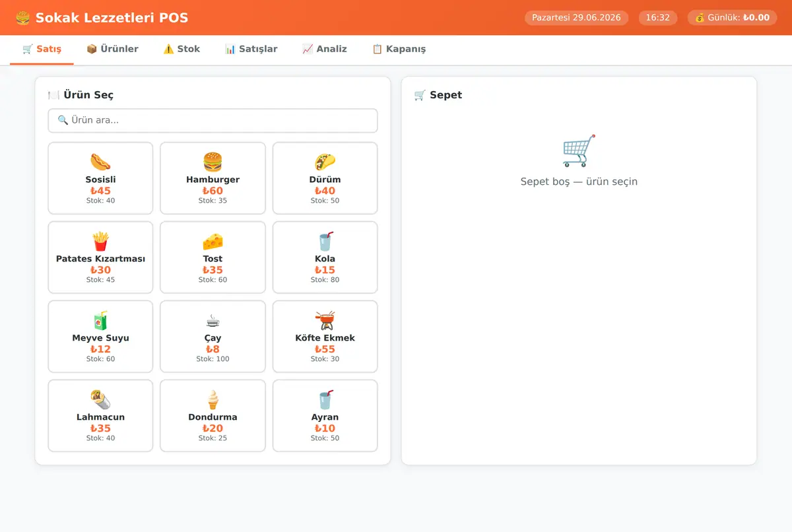Click the Çay Stok: 100 label
This screenshot has width=792, height=532.
(x=213, y=359)
